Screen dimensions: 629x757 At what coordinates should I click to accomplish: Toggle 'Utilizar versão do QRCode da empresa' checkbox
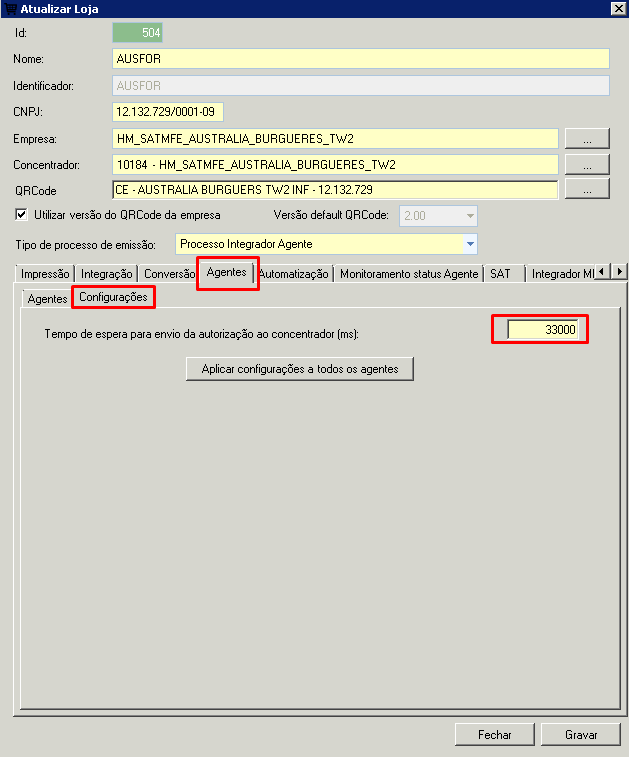21,214
